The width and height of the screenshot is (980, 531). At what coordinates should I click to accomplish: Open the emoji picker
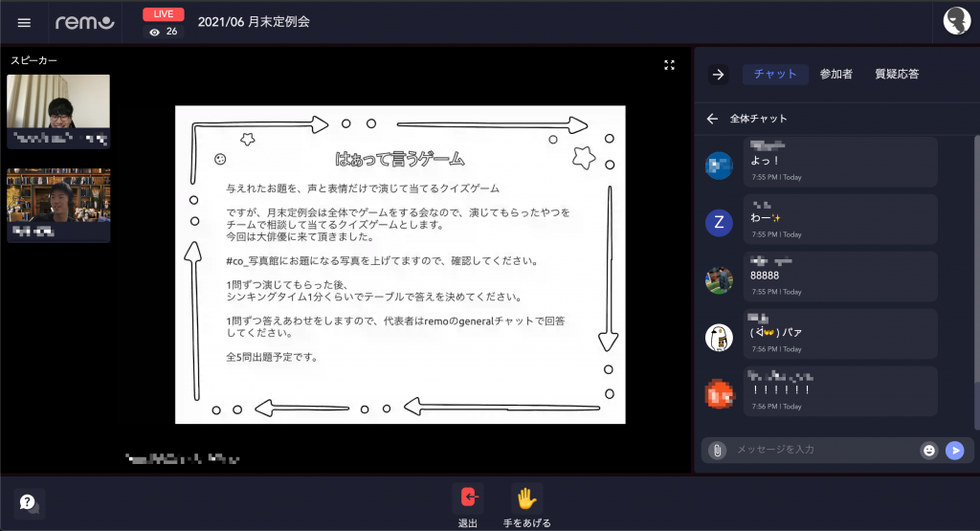tap(928, 450)
